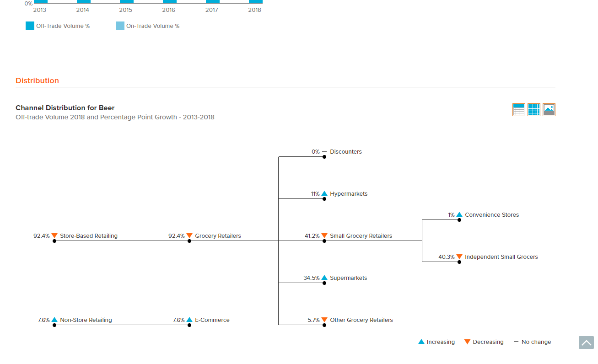Click the 2013 axis label
The height and width of the screenshot is (364, 598).
(x=40, y=10)
